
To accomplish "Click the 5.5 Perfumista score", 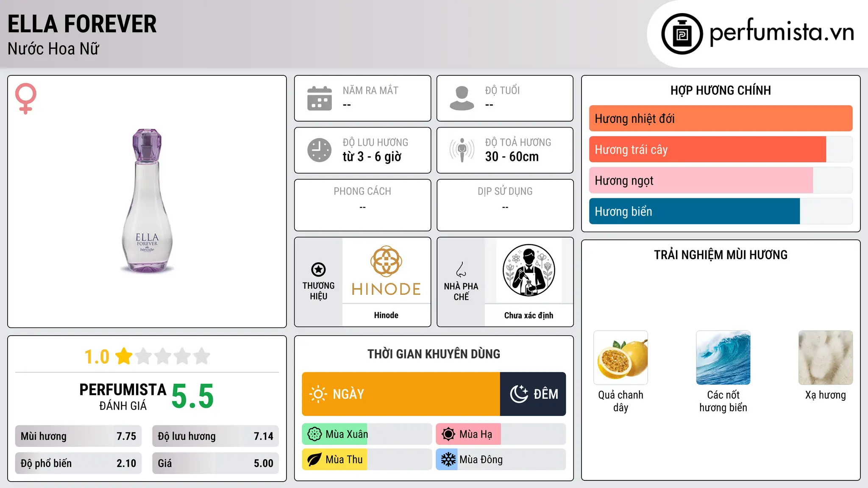I will tap(192, 396).
